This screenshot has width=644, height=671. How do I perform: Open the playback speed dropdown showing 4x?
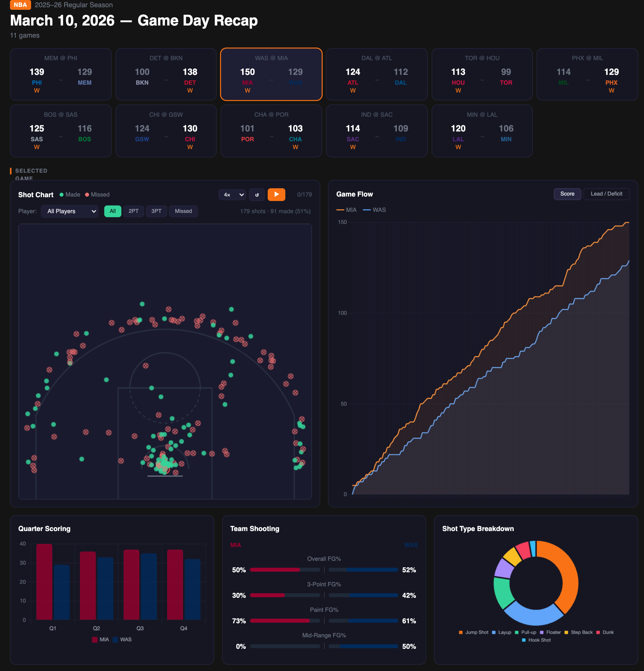[232, 195]
